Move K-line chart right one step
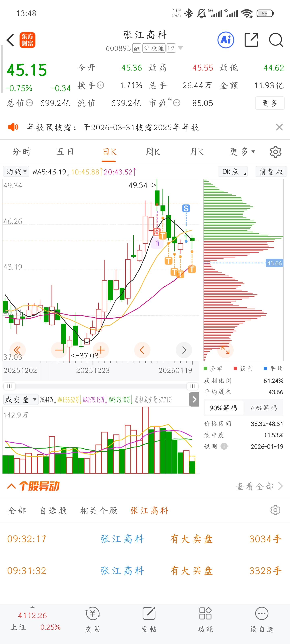 (x=184, y=350)
